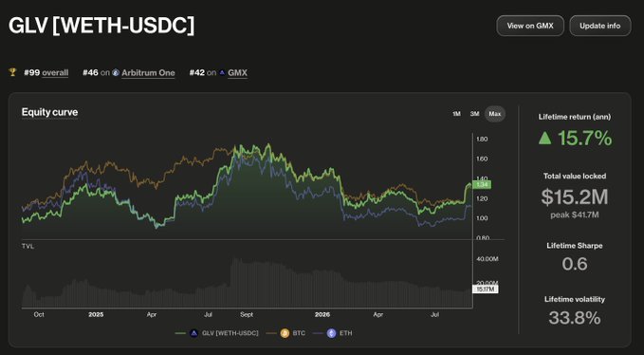Click the Bitcoin icon in legend
The image size is (644, 355).
285,333
